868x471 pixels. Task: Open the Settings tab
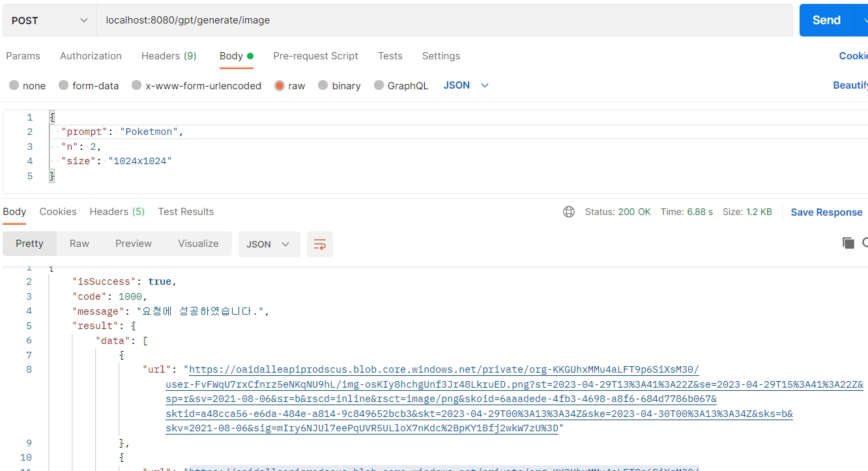click(441, 56)
